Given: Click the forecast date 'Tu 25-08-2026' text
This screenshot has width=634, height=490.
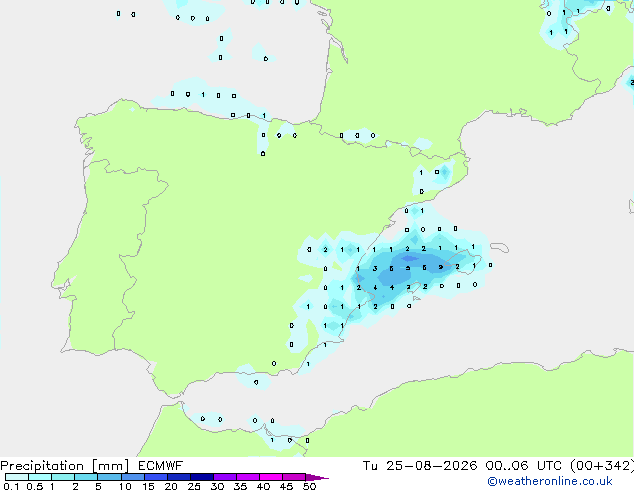Looking at the screenshot, I should click(x=420, y=466).
